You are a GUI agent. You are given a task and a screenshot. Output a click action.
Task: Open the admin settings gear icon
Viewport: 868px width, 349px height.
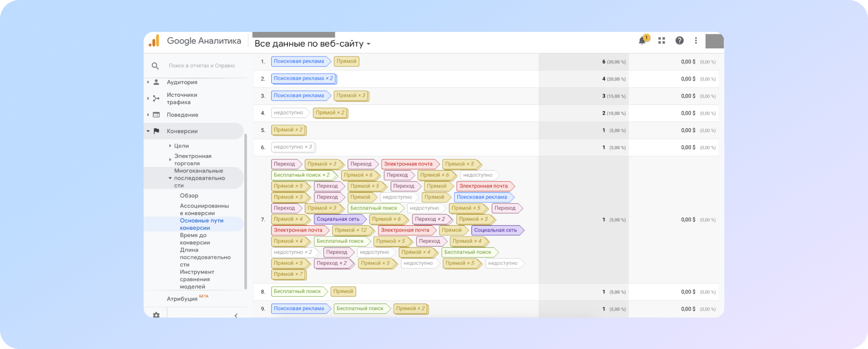(156, 315)
